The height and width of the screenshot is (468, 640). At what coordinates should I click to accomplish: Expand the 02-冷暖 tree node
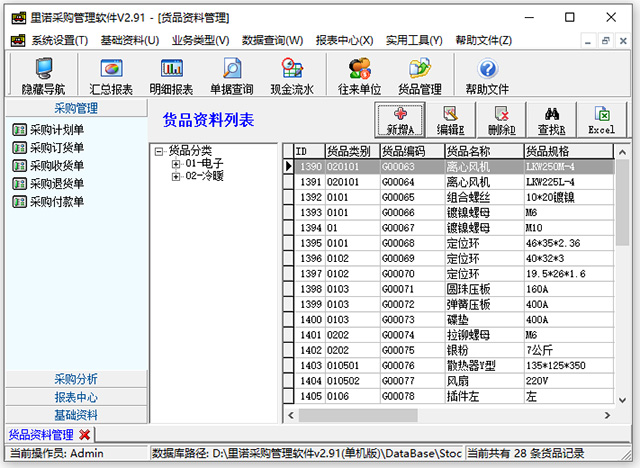pos(176,176)
